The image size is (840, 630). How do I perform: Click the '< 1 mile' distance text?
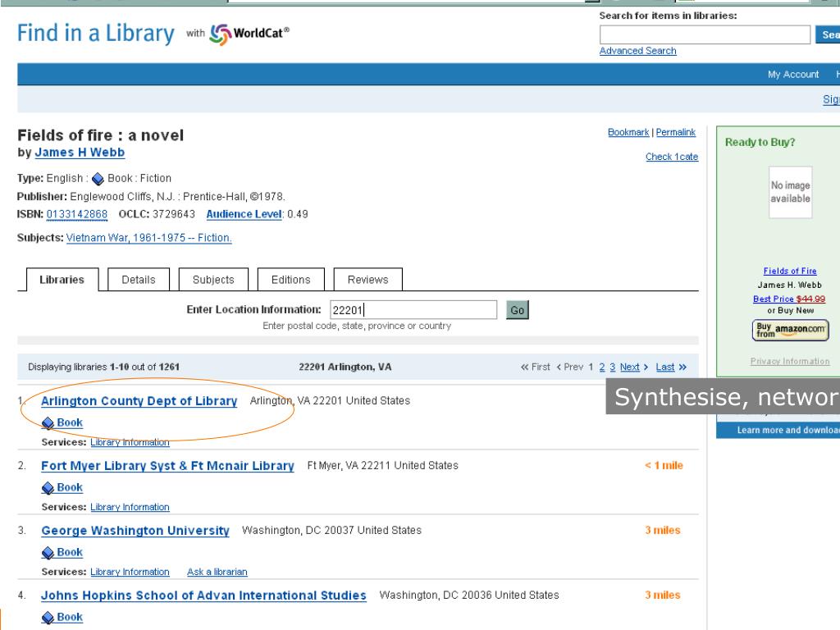coord(664,466)
